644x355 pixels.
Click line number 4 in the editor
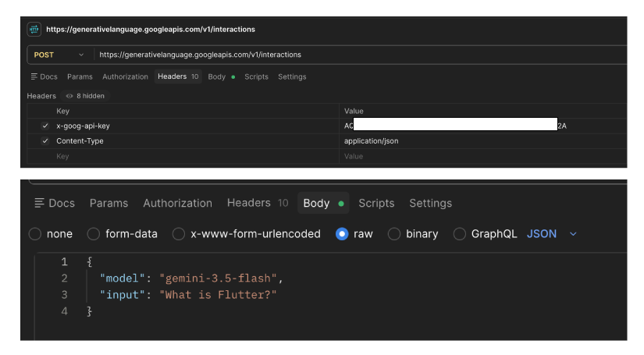click(65, 311)
